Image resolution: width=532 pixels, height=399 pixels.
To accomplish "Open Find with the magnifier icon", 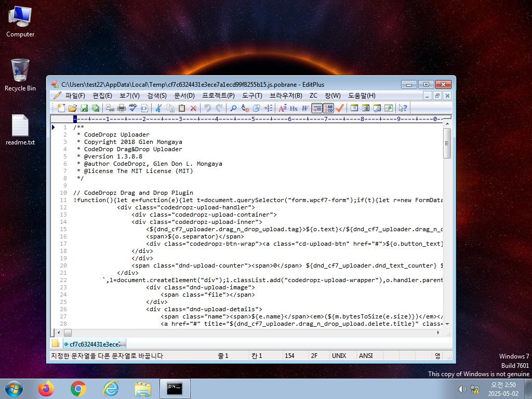I will (x=233, y=108).
